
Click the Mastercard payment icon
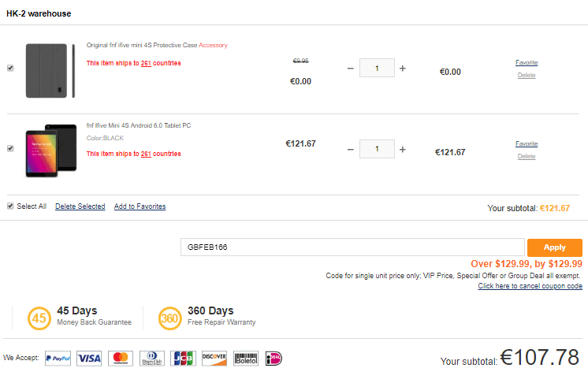coord(121,359)
